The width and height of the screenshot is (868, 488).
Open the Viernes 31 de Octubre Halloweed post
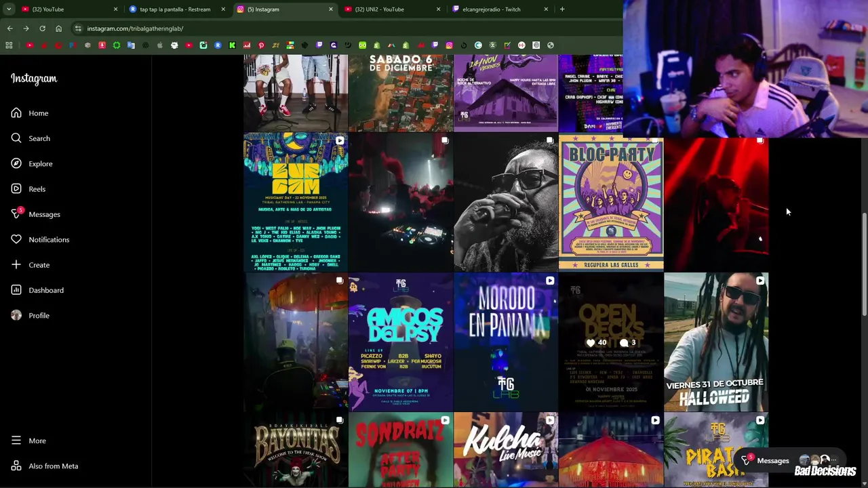pos(716,342)
